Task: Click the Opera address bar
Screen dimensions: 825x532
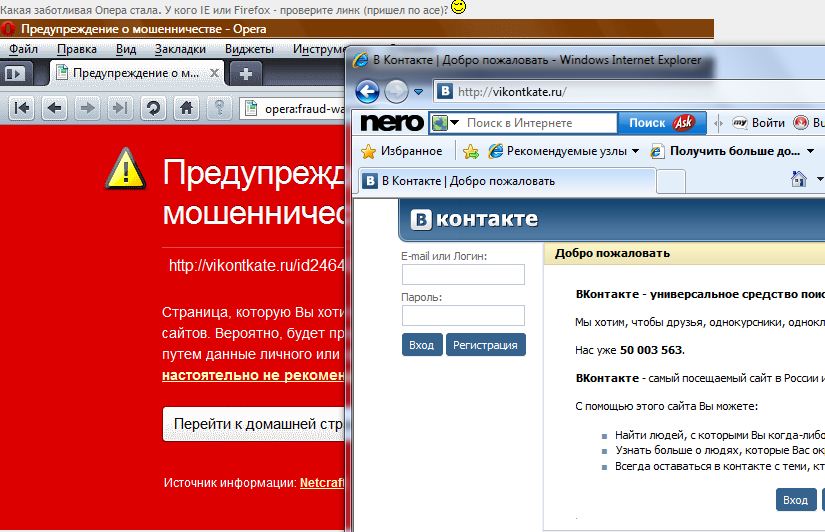Action: (293, 109)
